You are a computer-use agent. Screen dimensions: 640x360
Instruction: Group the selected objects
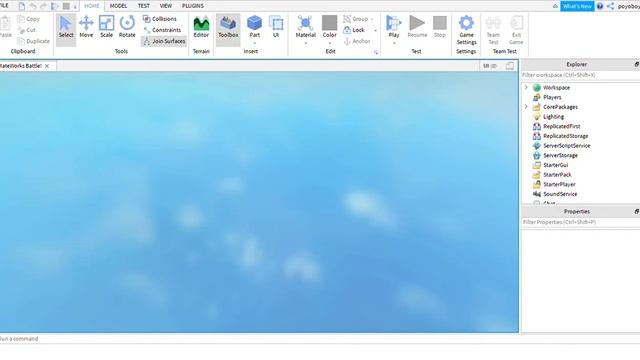[356, 19]
